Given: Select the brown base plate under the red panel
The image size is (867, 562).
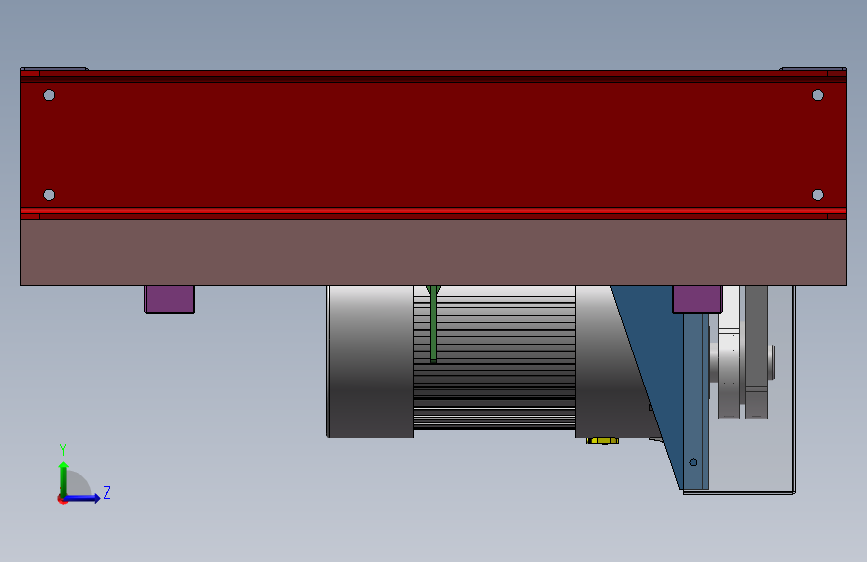Looking at the screenshot, I should pos(433,252).
